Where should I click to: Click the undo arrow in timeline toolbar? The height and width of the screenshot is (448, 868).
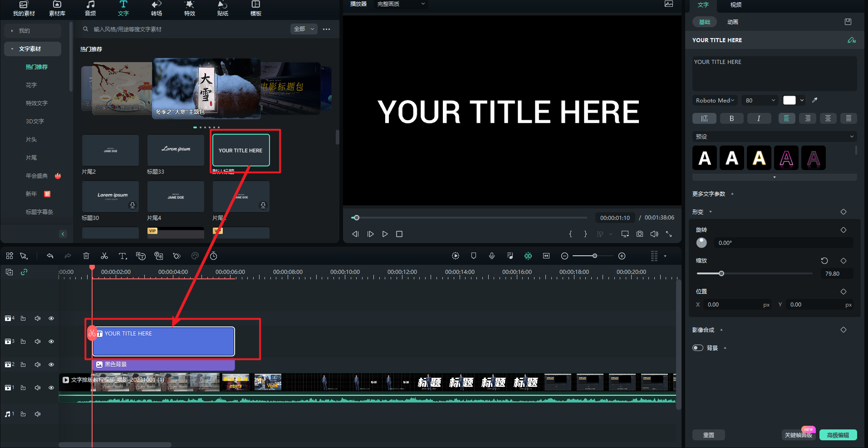[x=50, y=256]
